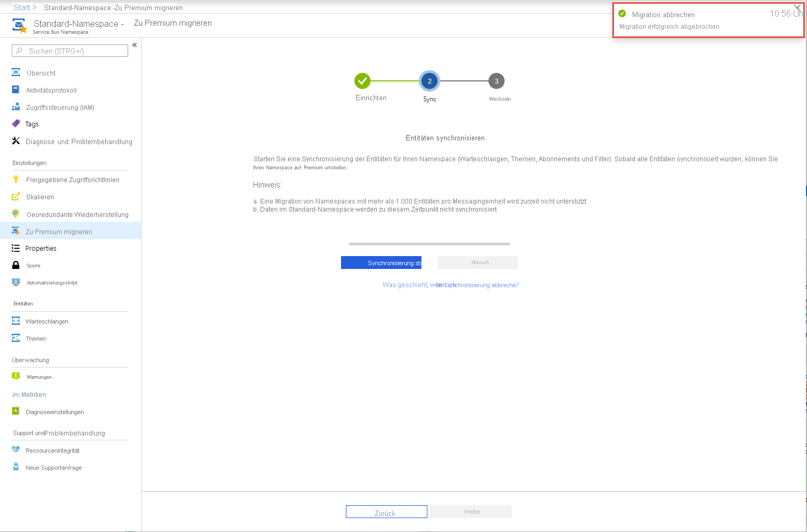Viewport: 807px width, 532px height.
Task: Click the Metriken link in Überwachung
Action: 29,395
